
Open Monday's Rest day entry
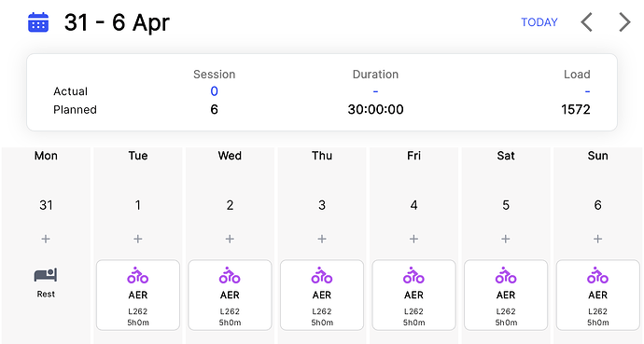click(x=46, y=282)
